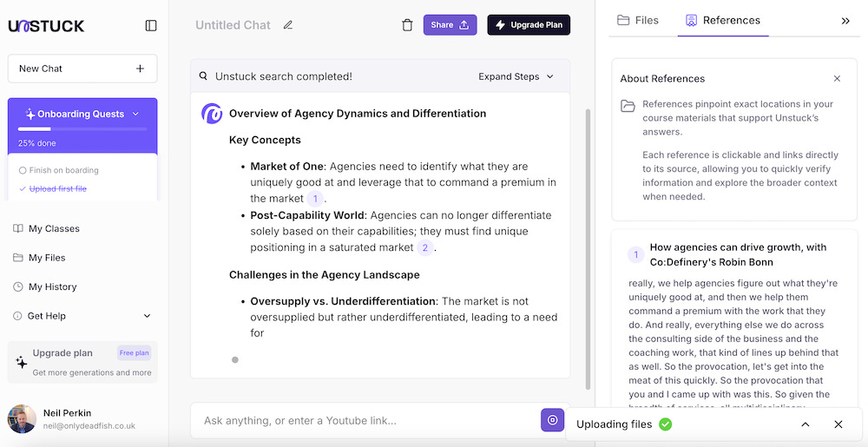Click the My Files folder icon
The height and width of the screenshot is (447, 868).
(x=18, y=258)
